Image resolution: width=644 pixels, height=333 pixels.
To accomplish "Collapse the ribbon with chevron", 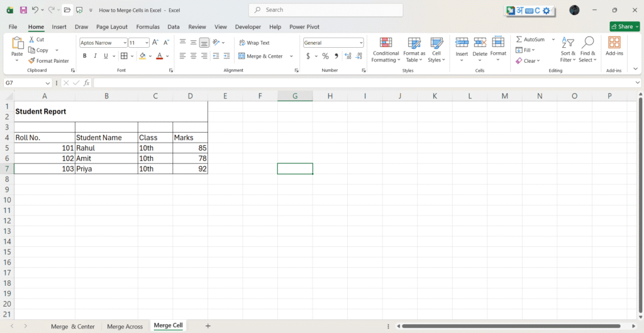I will [635, 68].
